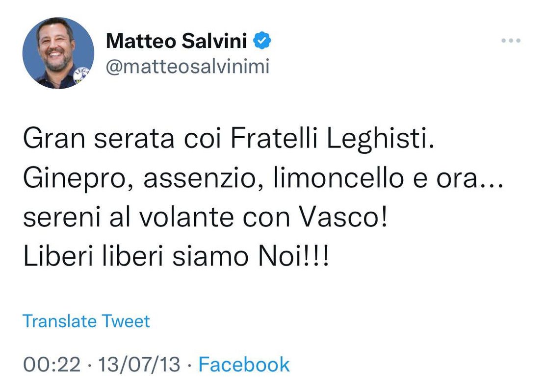Click the Lega pin on the avatar
The height and width of the screenshot is (392, 546).
(82, 74)
